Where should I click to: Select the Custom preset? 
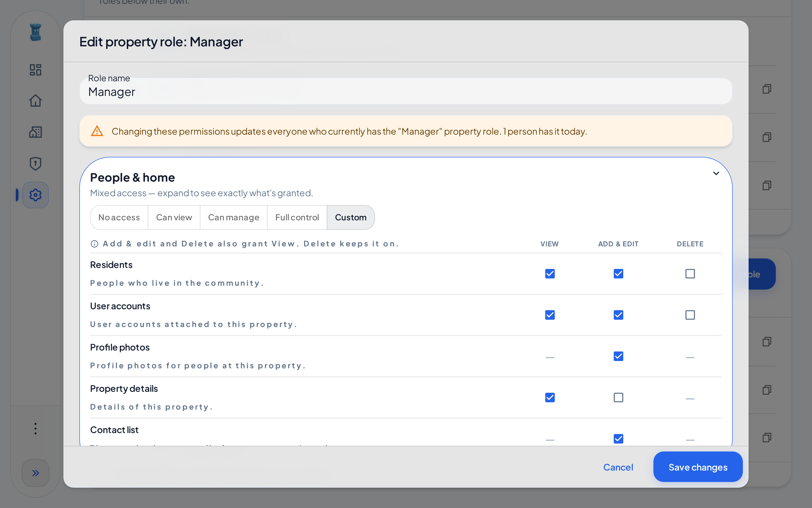point(350,217)
